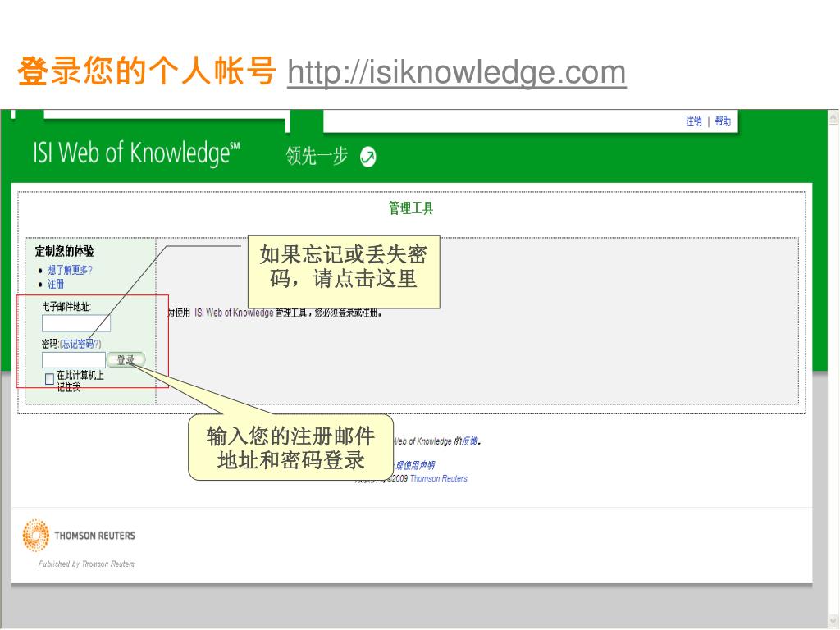Click the scrollbar down arrow
This screenshot has width=840, height=630.
[x=833, y=620]
